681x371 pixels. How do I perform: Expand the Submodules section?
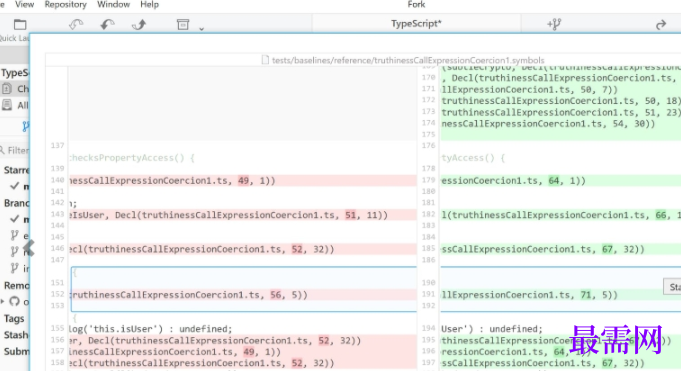(17, 351)
